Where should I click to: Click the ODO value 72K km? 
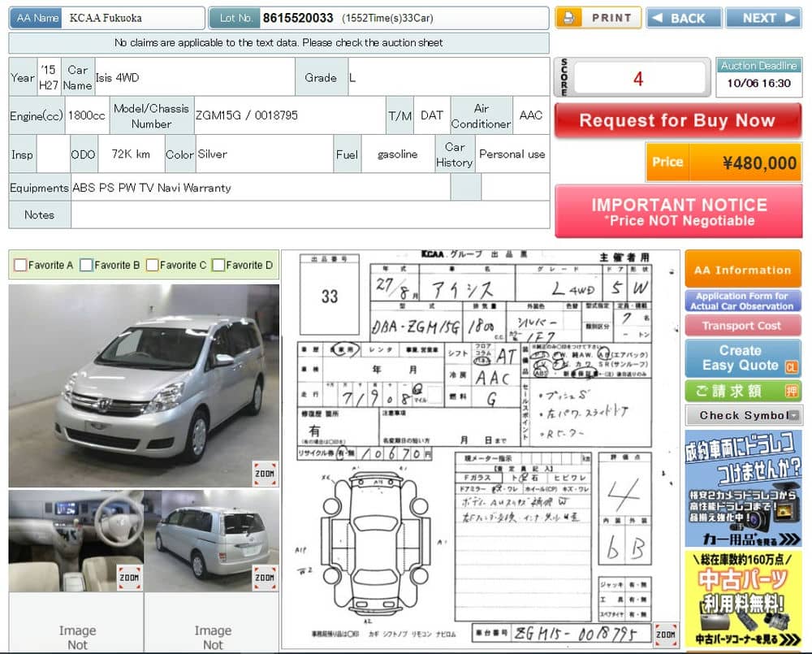coord(131,154)
